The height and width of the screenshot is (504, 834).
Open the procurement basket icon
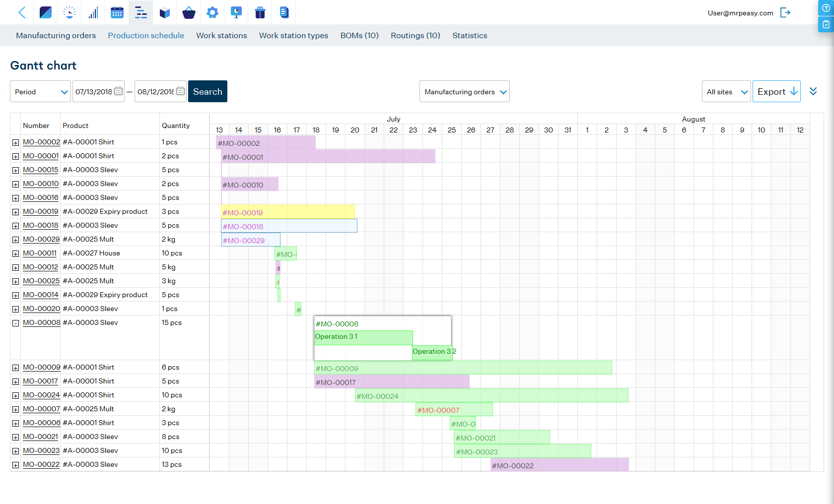pyautogui.click(x=189, y=12)
